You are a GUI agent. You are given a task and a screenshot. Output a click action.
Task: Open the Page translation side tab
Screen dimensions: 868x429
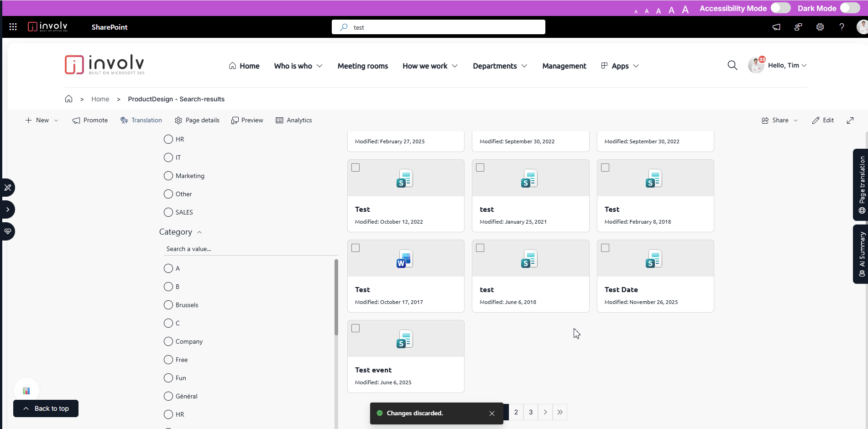click(861, 185)
